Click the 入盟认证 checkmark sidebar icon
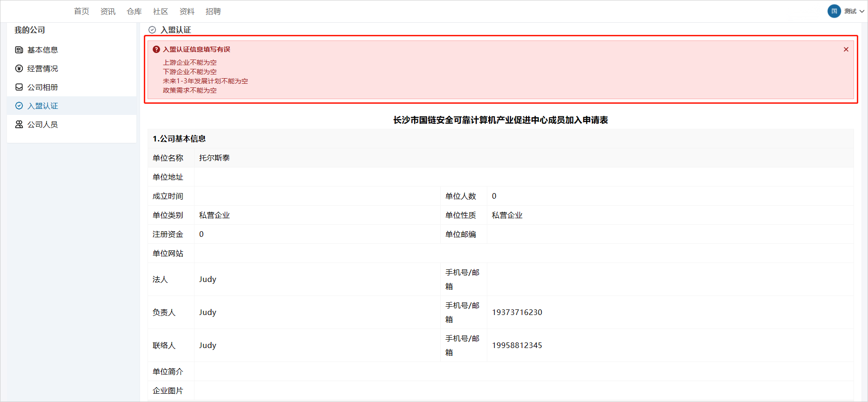868x402 pixels. click(19, 106)
